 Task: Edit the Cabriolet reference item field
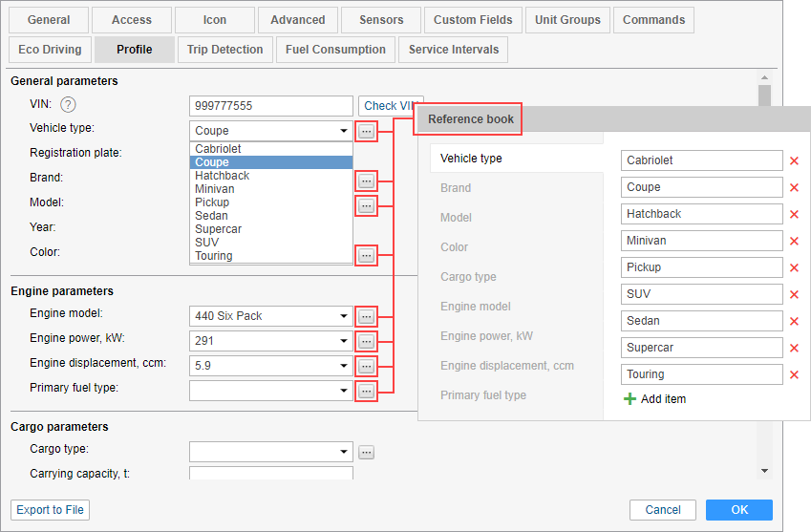tap(702, 160)
